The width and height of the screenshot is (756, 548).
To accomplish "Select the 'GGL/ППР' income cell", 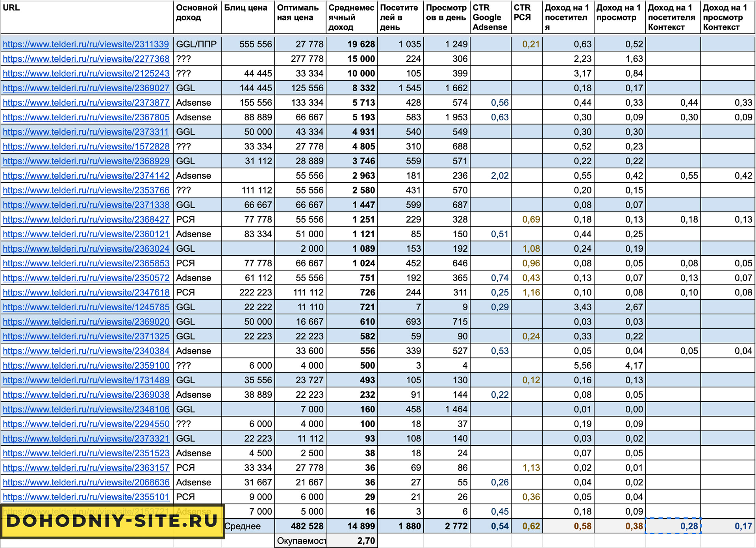I will (x=197, y=44).
